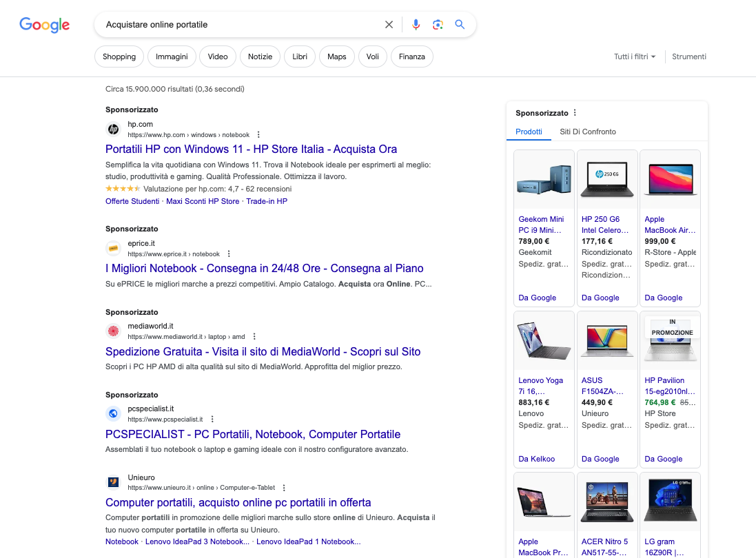
Task: Open LG gram 16Z90R product image
Action: coord(670,502)
